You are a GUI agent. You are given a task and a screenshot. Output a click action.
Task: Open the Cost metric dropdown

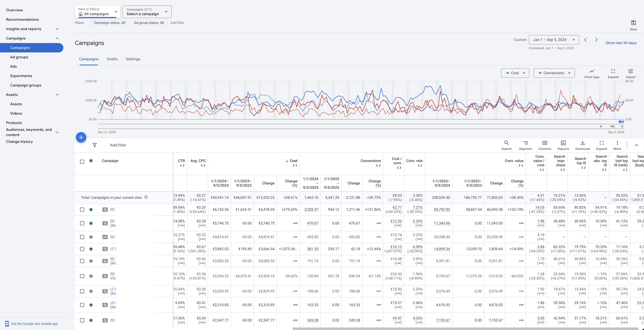[x=515, y=73]
